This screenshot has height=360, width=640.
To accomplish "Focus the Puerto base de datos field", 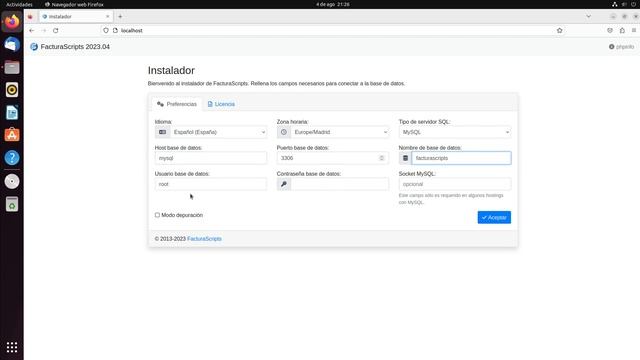I will (x=333, y=158).
